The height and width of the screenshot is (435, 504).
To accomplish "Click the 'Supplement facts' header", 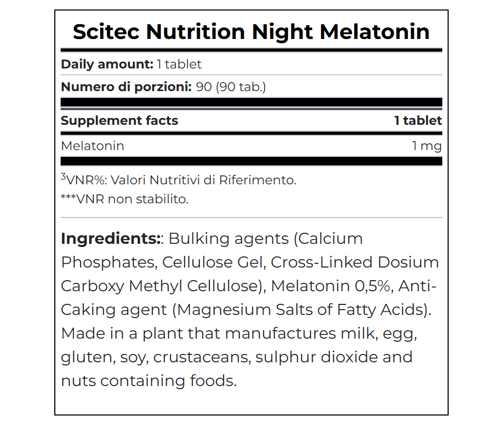I will pos(120,121).
